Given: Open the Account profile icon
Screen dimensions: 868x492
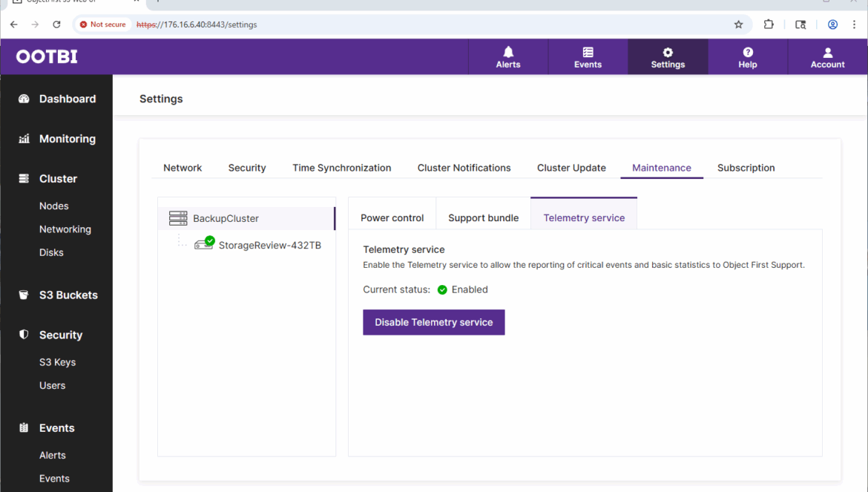Looking at the screenshot, I should pos(827,52).
